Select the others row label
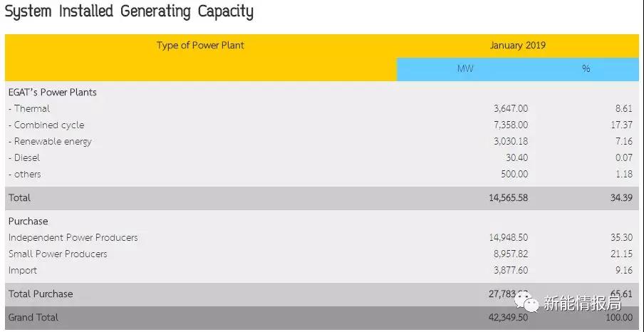The height and width of the screenshot is (332, 644). (x=25, y=175)
